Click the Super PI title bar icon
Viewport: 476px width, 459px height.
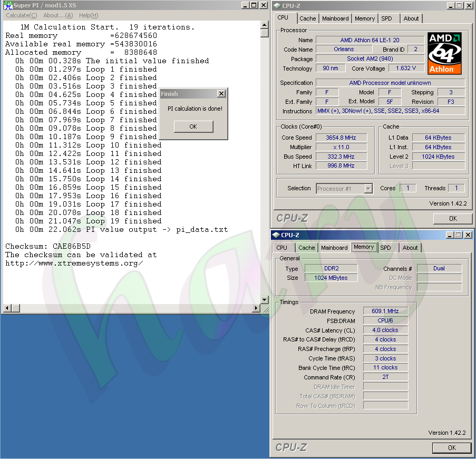pos(8,5)
